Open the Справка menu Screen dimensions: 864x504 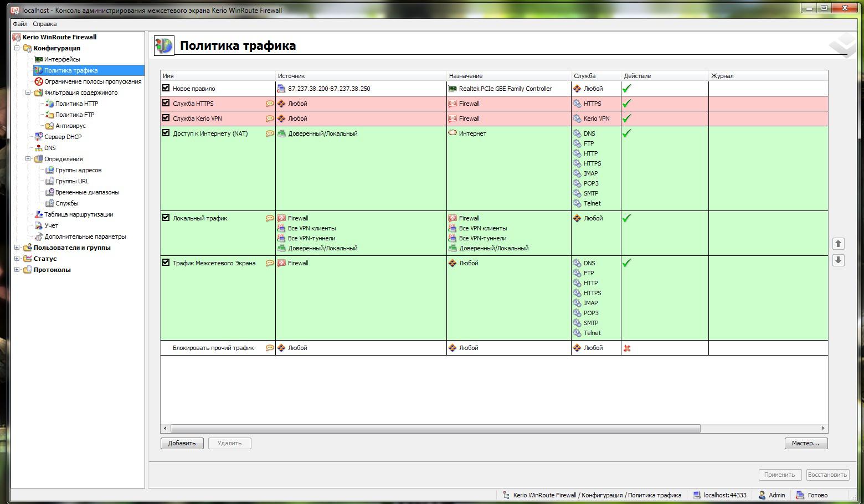pos(44,24)
